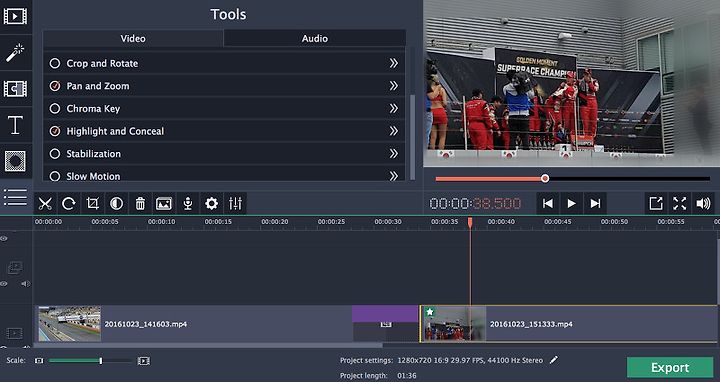Open the More tools list icon
The width and height of the screenshot is (720, 382).
15,197
